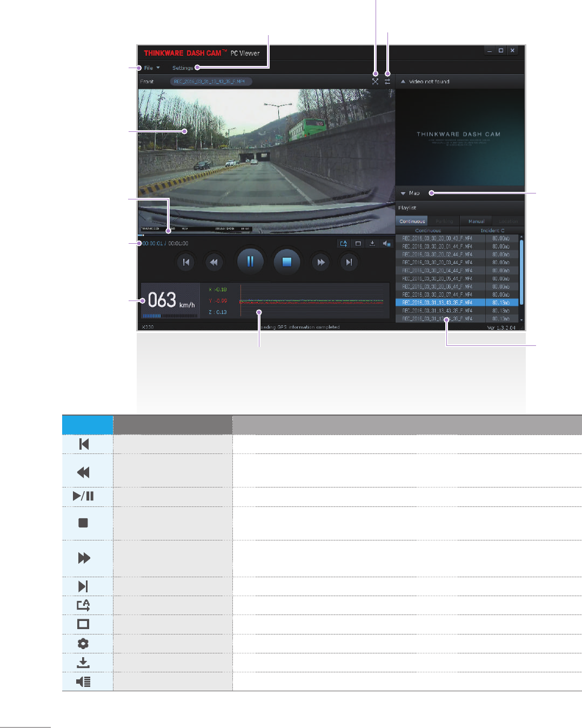Toggle full-screen video with the crossed-arrows icon
Screen dimensions: 582x728
[375, 82]
